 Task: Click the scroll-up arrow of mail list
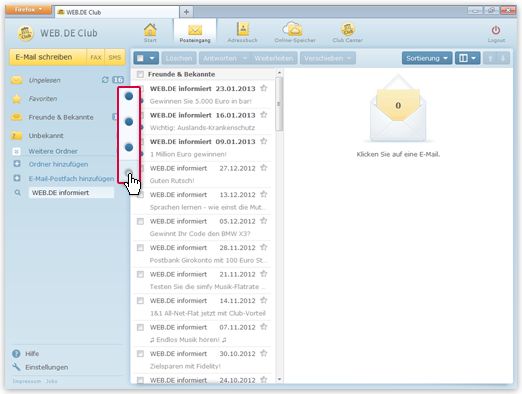coord(279,72)
